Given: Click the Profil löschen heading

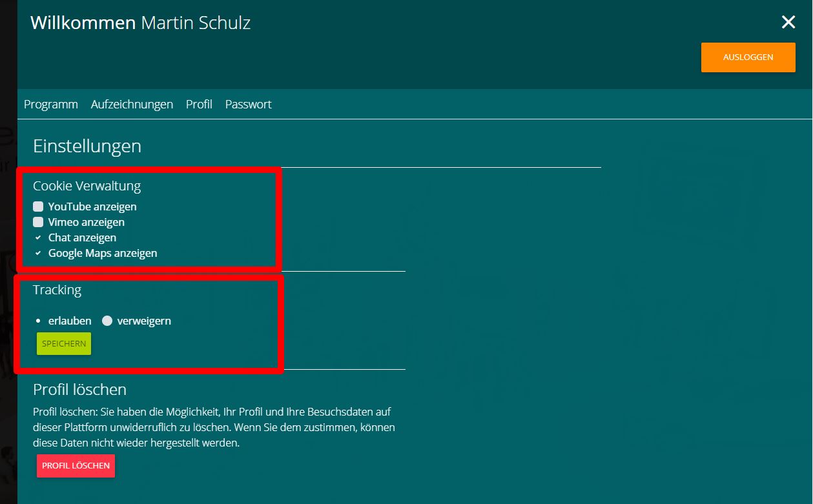Looking at the screenshot, I should [x=79, y=389].
